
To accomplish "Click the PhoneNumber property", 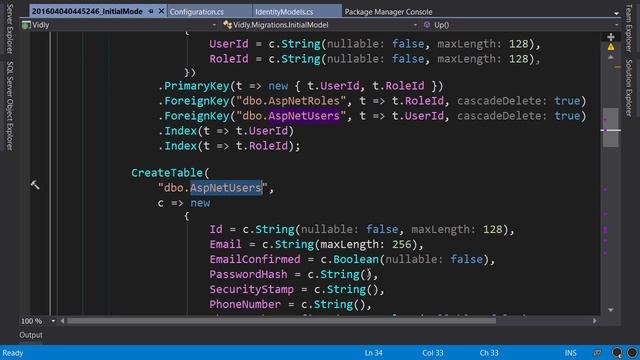I will 245,304.
